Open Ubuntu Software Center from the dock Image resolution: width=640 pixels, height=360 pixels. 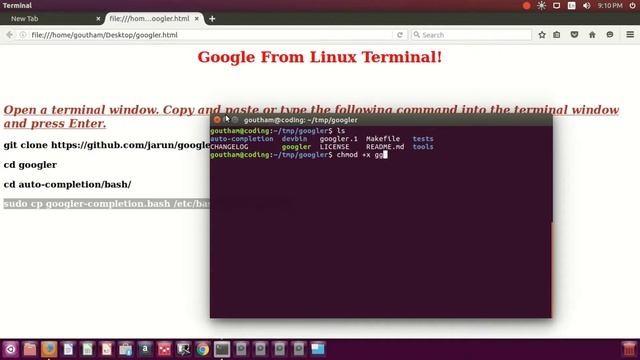126,349
